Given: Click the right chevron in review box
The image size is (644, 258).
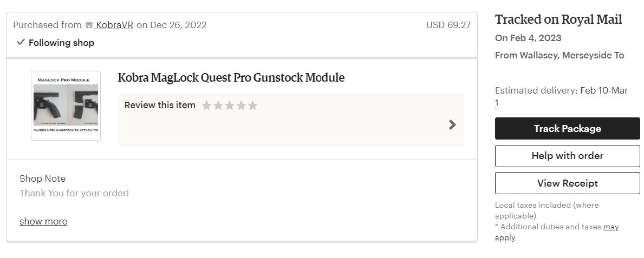Looking at the screenshot, I should [452, 125].
